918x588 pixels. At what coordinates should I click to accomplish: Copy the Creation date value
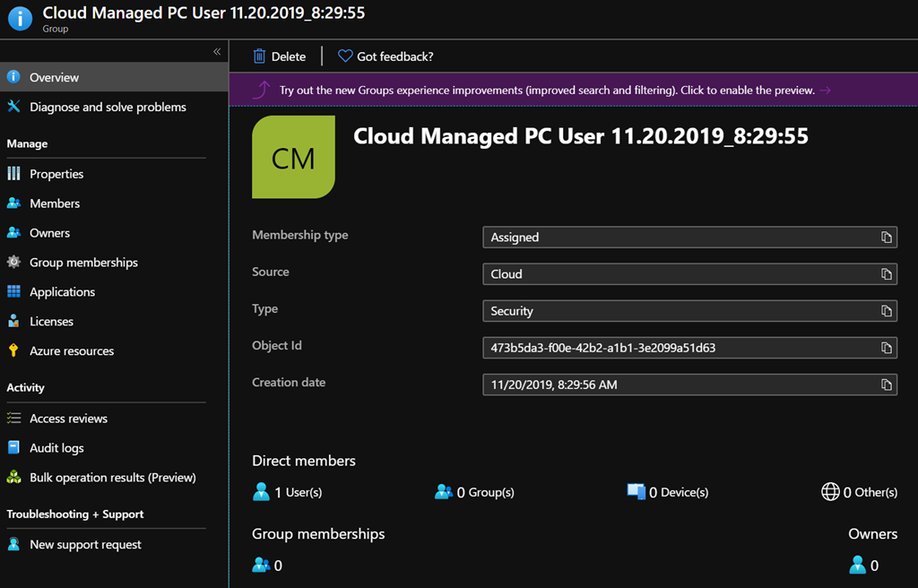886,385
